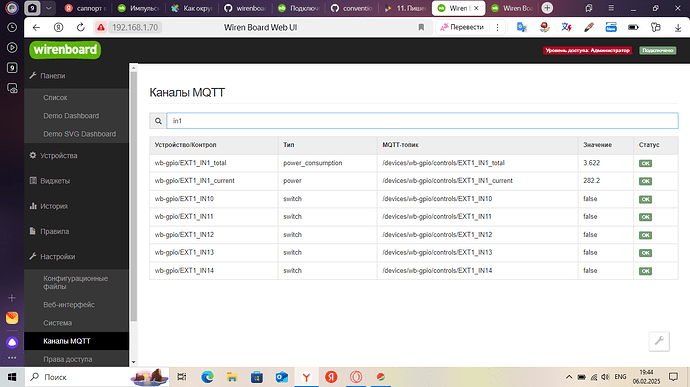Open the browser downloads icon
Screen dimensions: 690x387
coord(678,27)
